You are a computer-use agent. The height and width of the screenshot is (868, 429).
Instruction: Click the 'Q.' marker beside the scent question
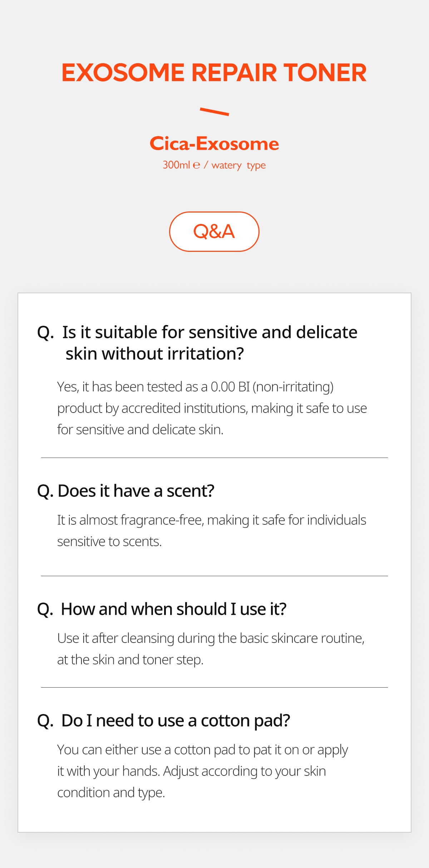tap(45, 491)
